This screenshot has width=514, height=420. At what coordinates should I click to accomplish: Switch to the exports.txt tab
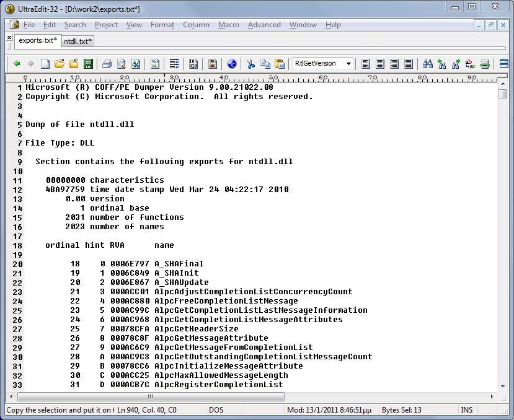pos(38,40)
